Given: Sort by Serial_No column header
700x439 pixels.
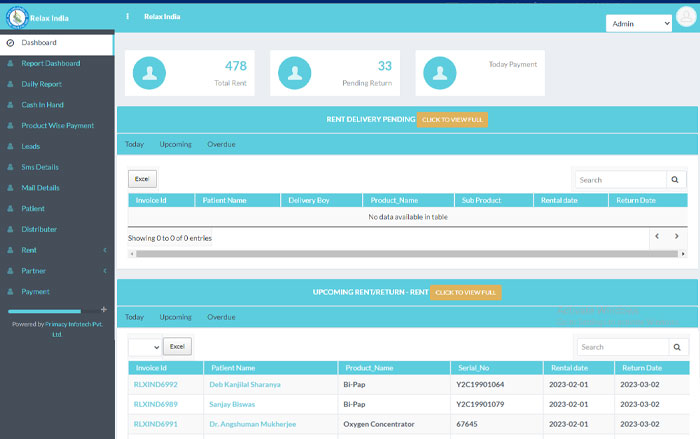Looking at the screenshot, I should [496, 368].
